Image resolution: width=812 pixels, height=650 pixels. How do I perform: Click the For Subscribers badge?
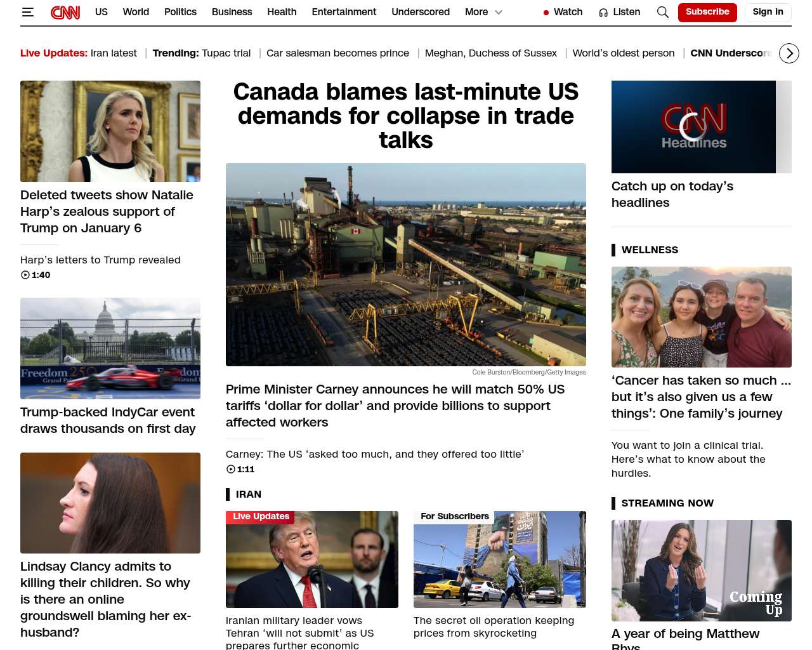[x=455, y=517]
